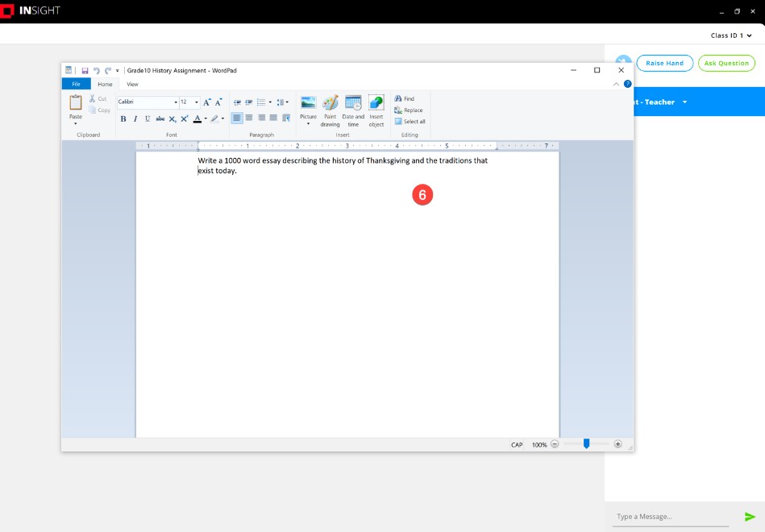Save the document from quick access toolbar
Viewport: 765px width, 532px height.
coord(85,71)
